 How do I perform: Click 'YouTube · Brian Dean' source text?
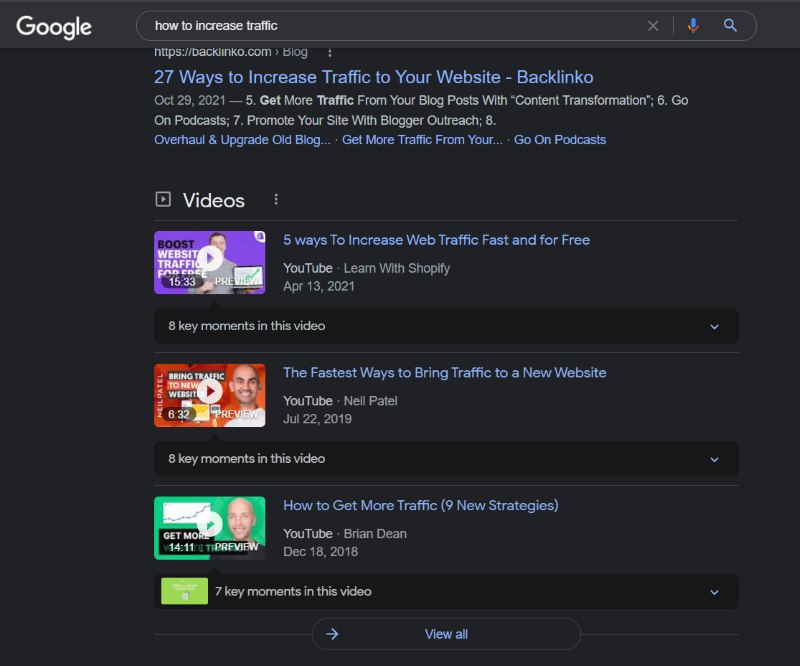coord(345,534)
